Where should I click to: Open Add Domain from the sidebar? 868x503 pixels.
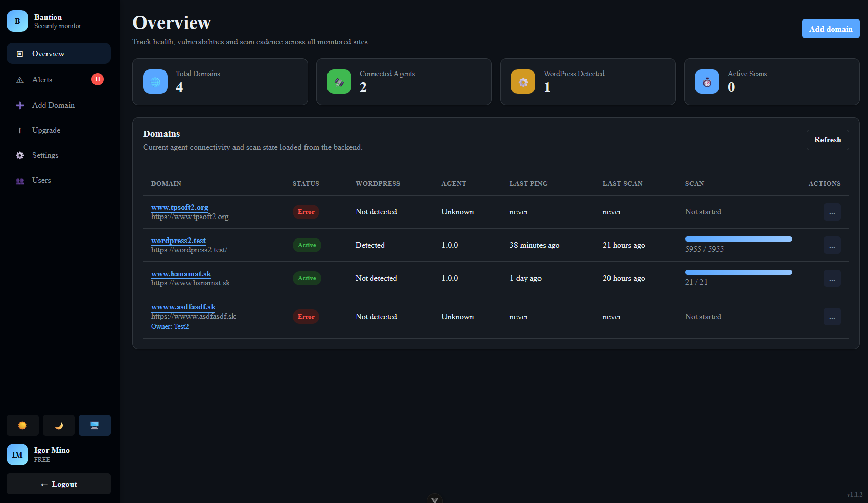click(59, 105)
